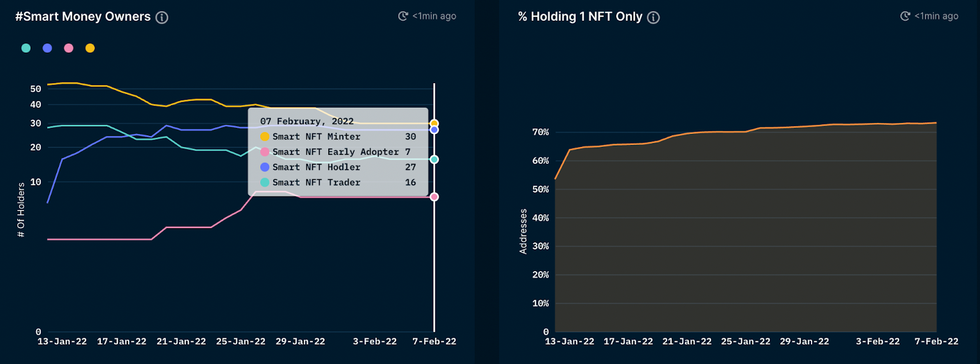Open the info icon beside #Smart Money Owners
This screenshot has height=364, width=980.
[162, 18]
